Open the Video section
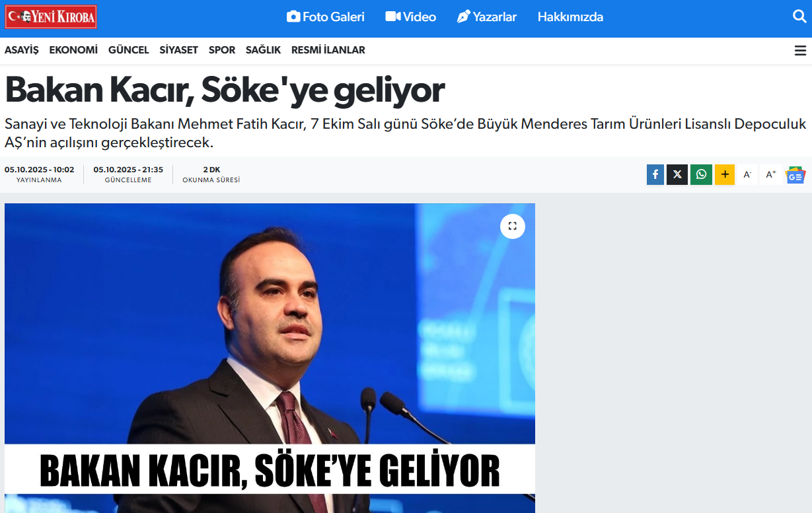This screenshot has height=513, width=812. 411,17
